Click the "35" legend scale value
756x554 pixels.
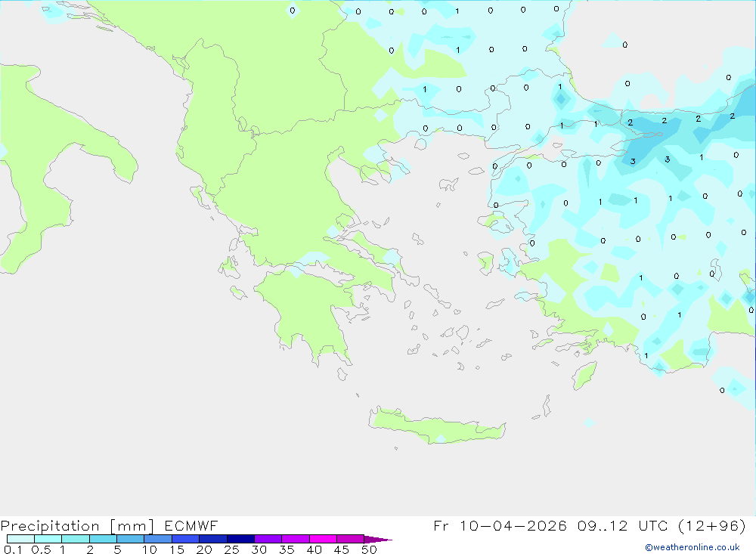[x=287, y=549]
